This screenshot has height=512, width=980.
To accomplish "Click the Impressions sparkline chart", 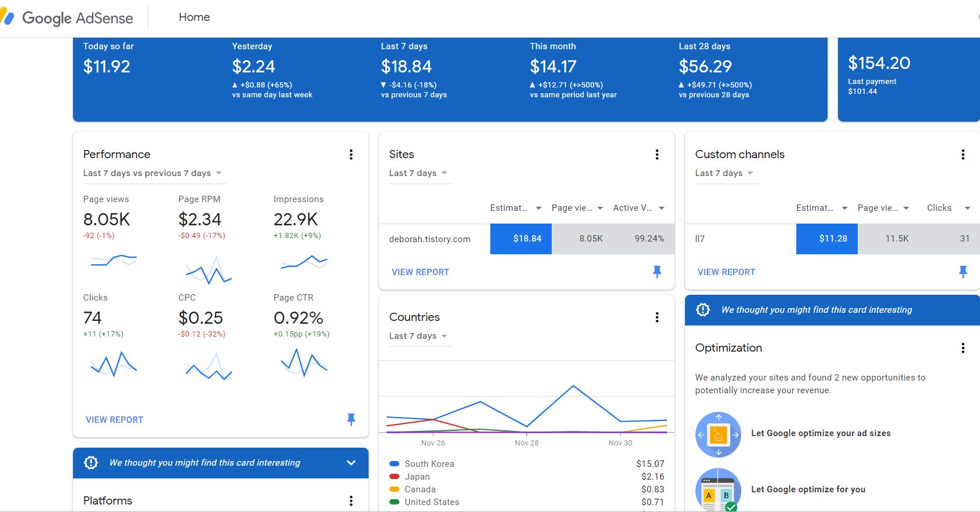I will (304, 262).
